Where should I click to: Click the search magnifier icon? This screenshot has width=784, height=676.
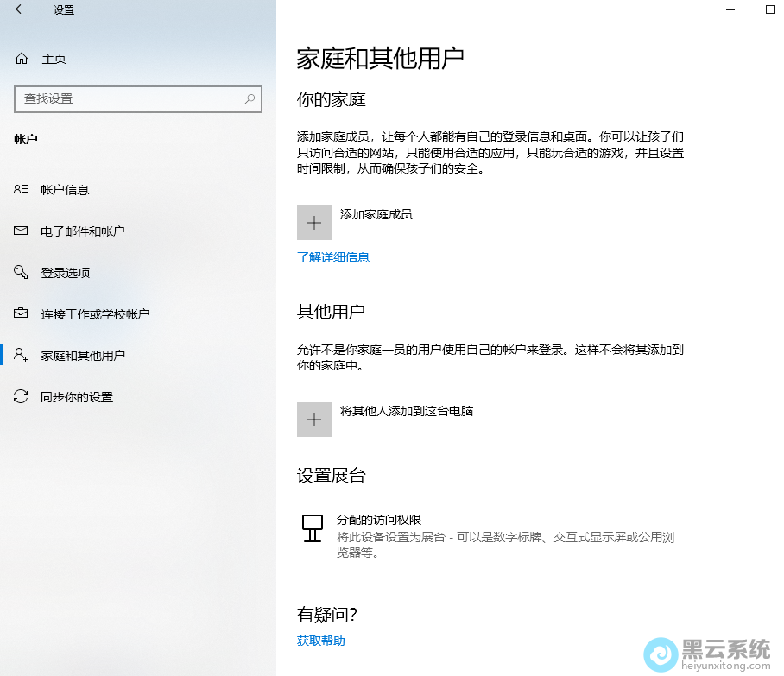click(250, 99)
